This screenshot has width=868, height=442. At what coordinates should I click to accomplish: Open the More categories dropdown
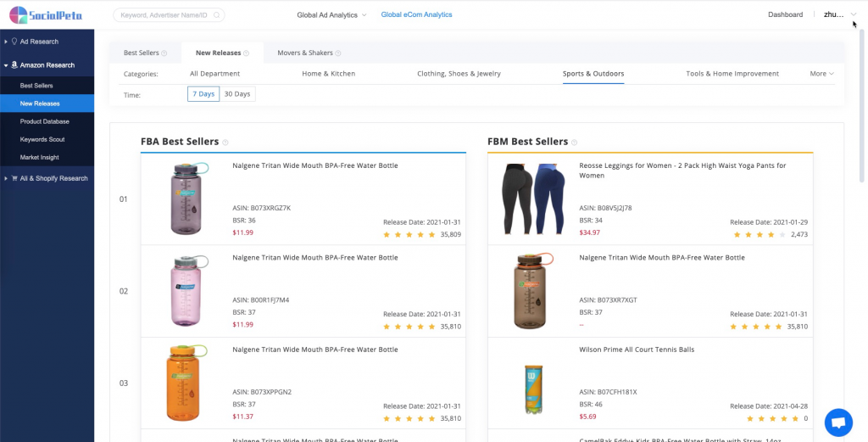point(821,74)
